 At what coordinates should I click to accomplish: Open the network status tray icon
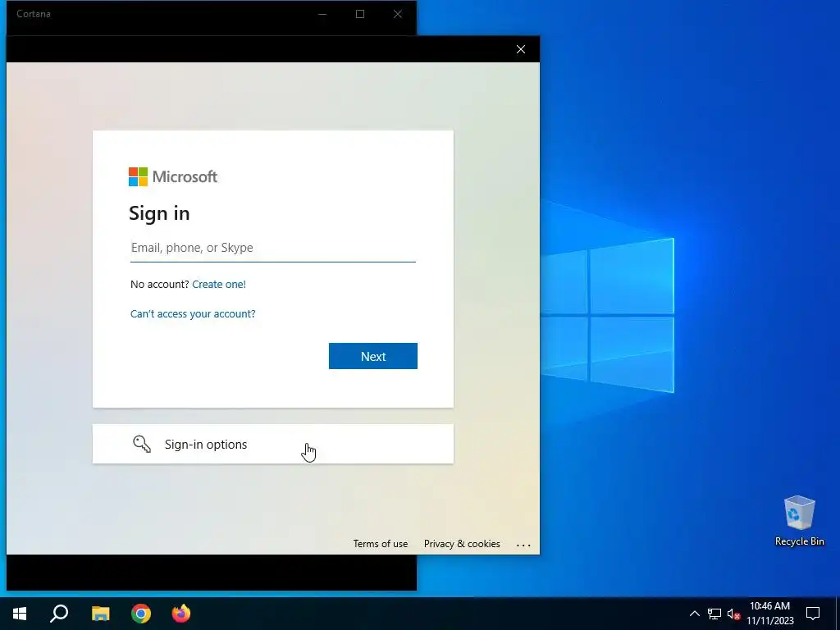714,614
